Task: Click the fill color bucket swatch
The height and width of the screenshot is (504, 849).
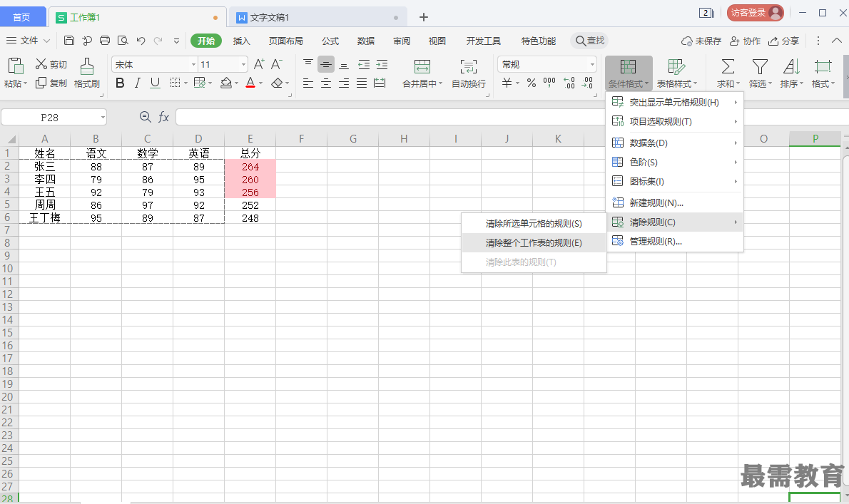Action: pos(226,83)
